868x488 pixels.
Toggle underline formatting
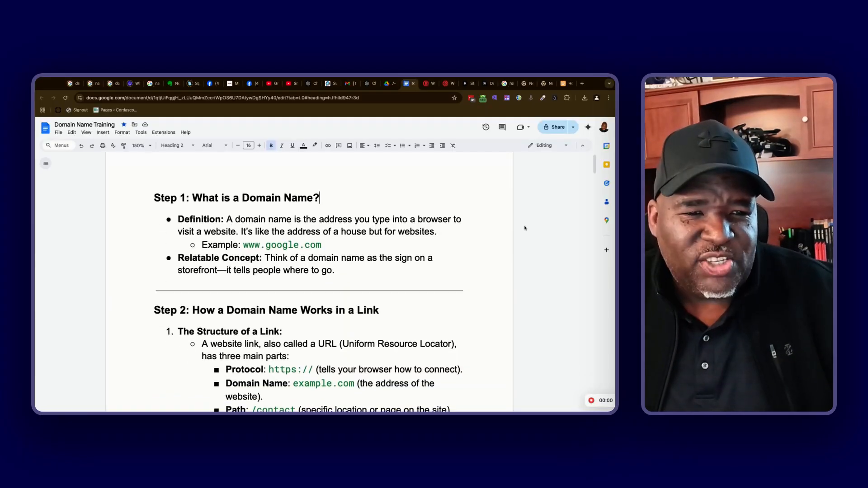click(292, 145)
